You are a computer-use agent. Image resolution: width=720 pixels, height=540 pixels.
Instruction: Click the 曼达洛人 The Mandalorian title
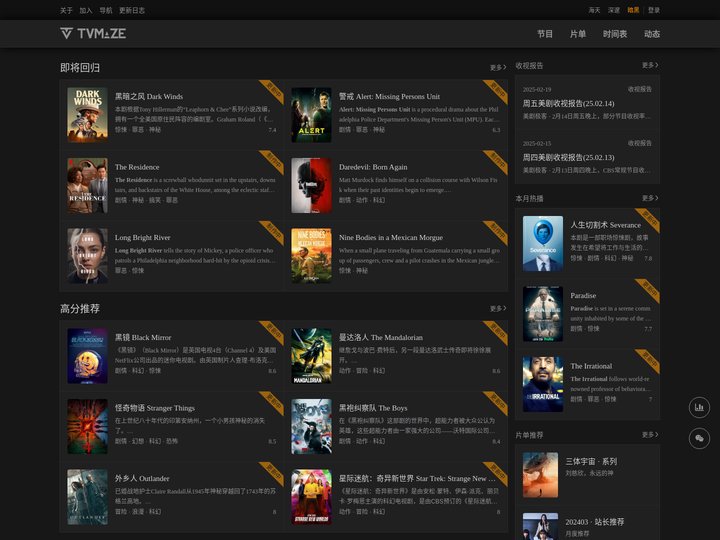(x=381, y=338)
